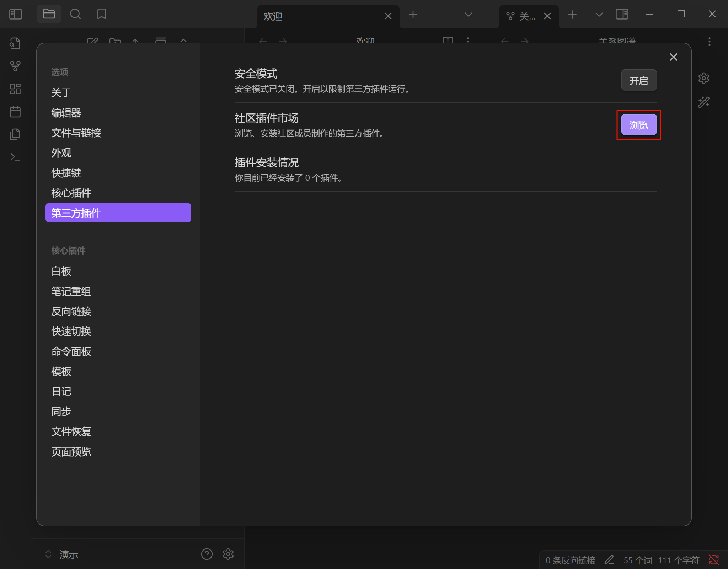Close the settings dialog
728x569 pixels.
pos(673,57)
